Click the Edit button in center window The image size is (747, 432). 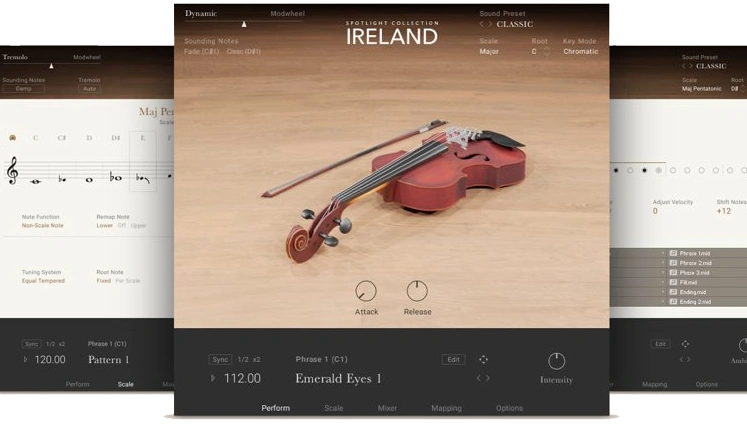(454, 360)
